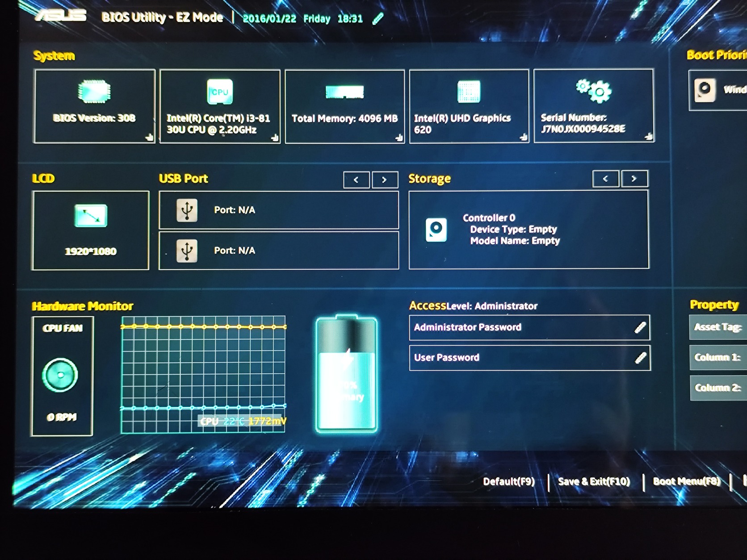Go to previous USB port page
Image resolution: width=747 pixels, height=560 pixels.
point(357,180)
